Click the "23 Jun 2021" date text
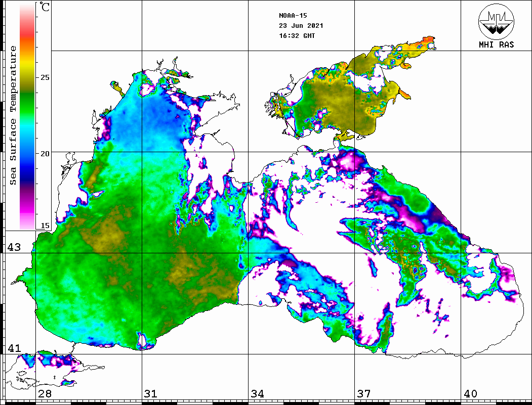Viewport: 532px width, 405px height. (301, 26)
